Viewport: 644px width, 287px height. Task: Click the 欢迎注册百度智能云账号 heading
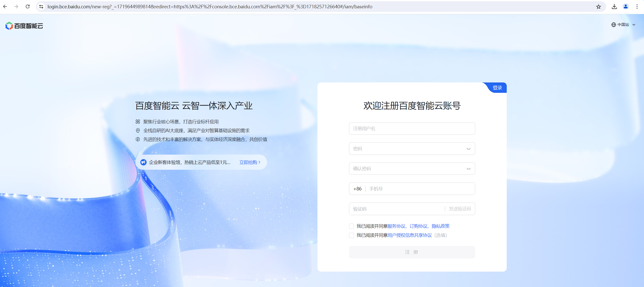click(x=412, y=106)
